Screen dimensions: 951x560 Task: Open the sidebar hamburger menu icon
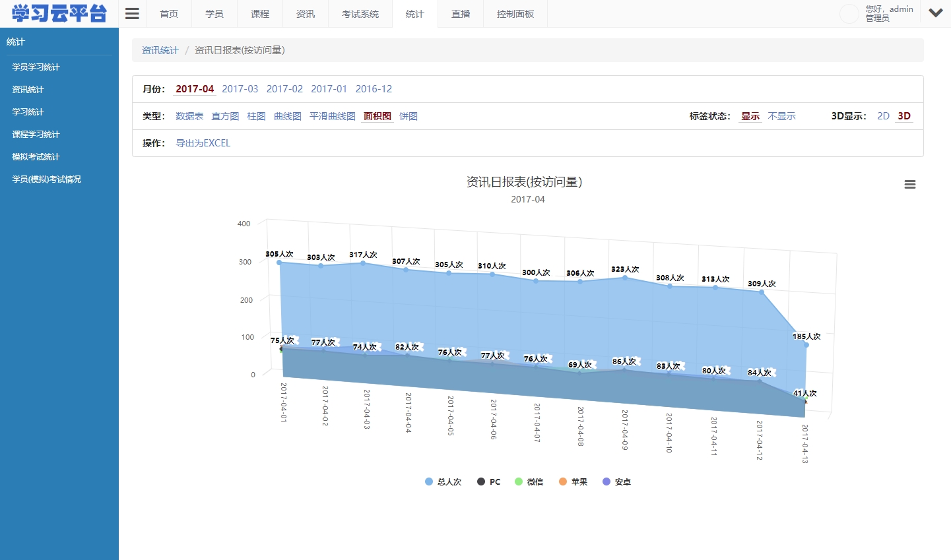131,13
